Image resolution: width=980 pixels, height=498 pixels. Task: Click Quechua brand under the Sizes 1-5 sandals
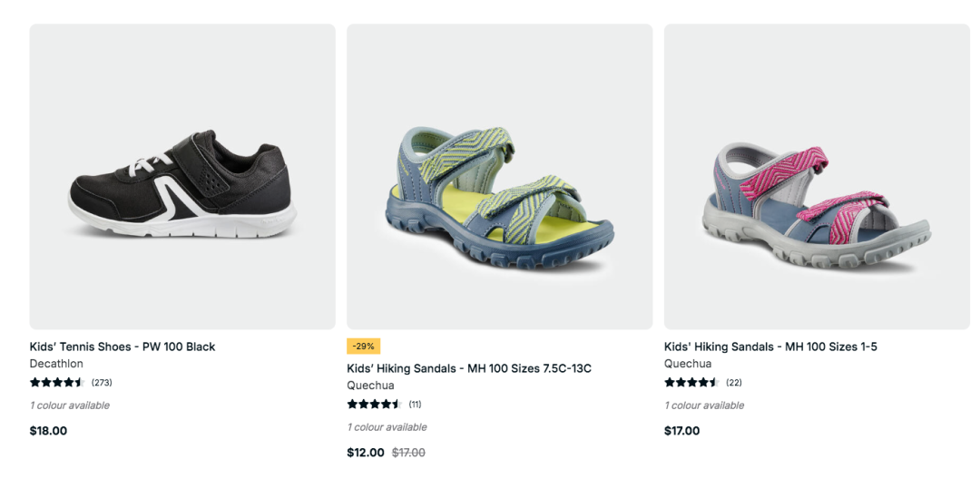[688, 364]
